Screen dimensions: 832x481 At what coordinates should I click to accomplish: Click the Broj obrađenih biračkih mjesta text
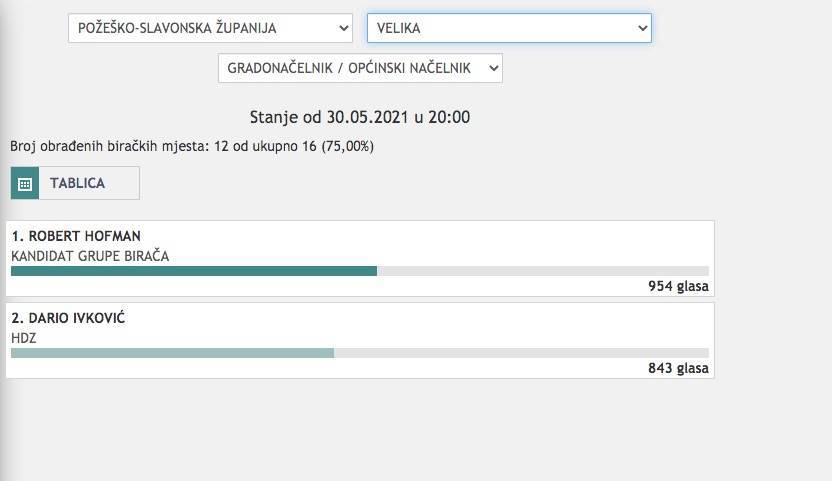tap(192, 146)
